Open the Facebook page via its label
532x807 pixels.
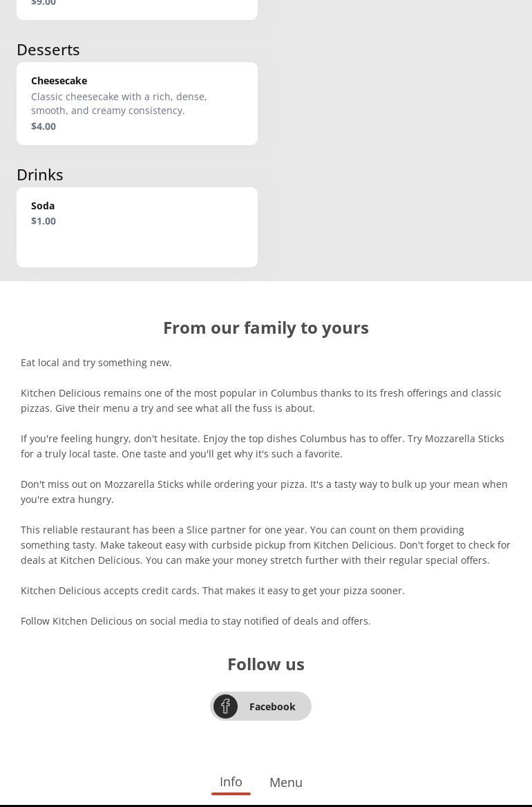pyautogui.click(x=272, y=706)
